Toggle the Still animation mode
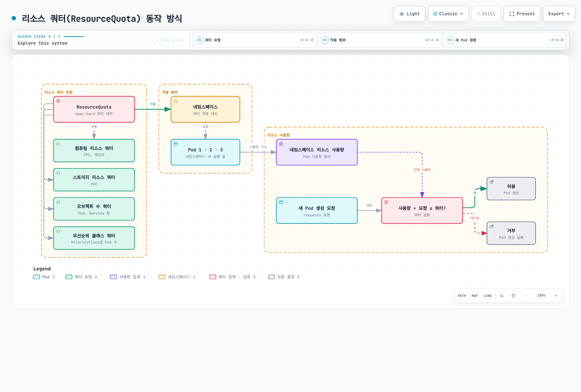The width and height of the screenshot is (581, 392). pyautogui.click(x=486, y=14)
